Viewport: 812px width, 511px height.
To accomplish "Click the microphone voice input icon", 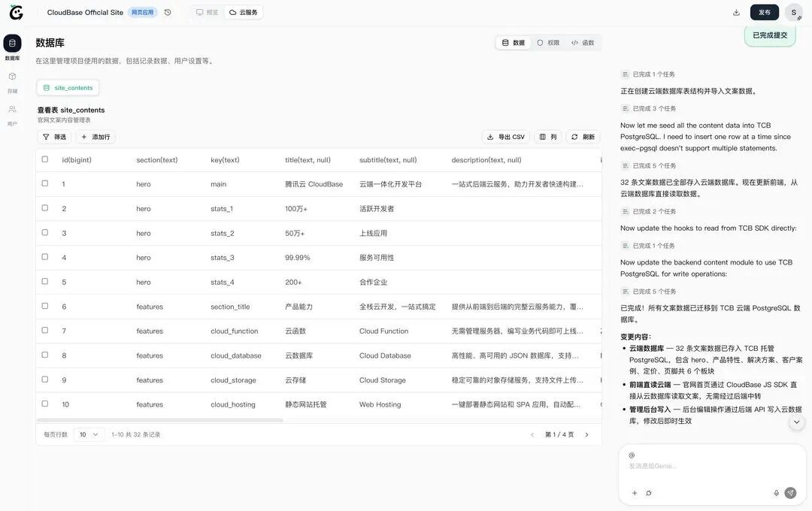I will point(776,493).
